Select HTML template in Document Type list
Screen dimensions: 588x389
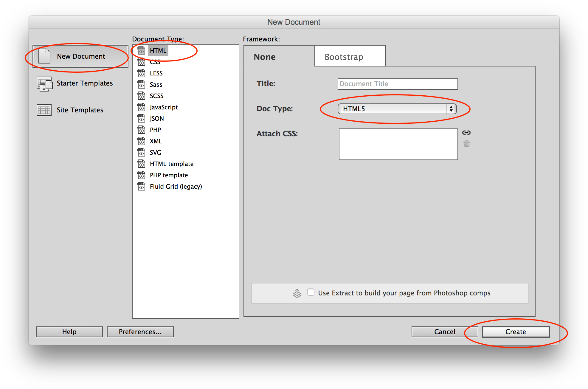coord(171,164)
